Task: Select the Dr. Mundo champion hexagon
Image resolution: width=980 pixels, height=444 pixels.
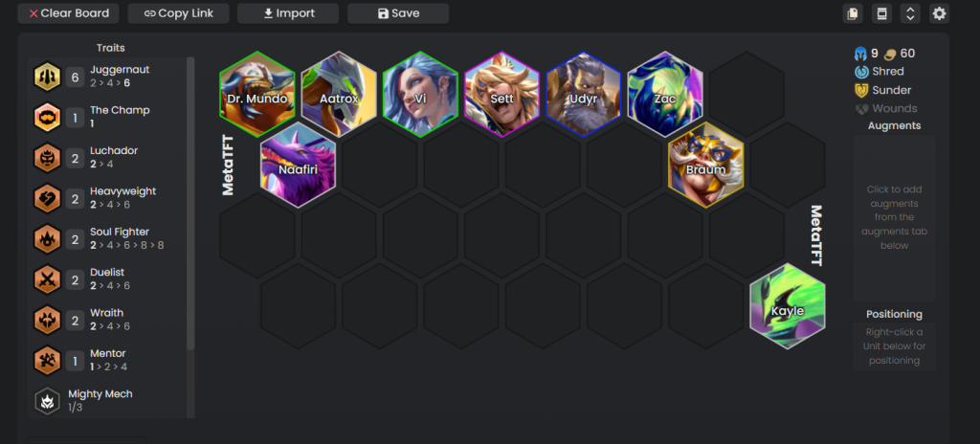Action: (x=256, y=94)
